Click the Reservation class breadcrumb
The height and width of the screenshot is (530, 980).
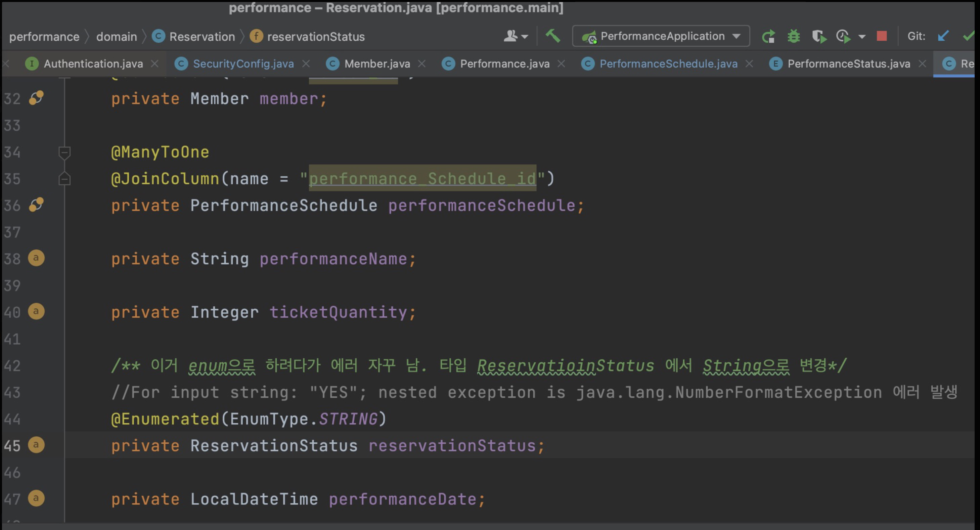193,37
